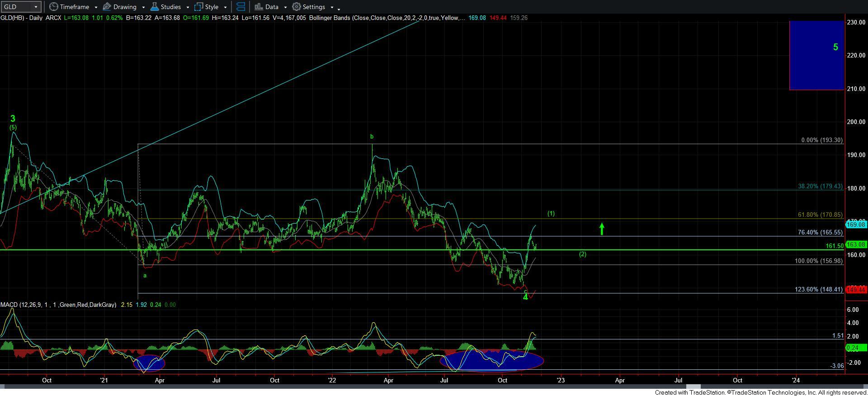
Task: Open the Settings menu label
Action: pos(314,7)
